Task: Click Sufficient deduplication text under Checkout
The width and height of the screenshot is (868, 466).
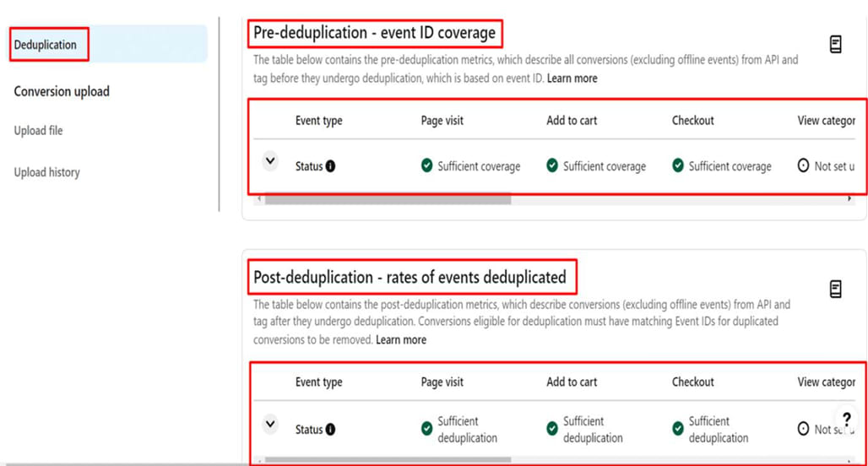Action: pos(719,430)
